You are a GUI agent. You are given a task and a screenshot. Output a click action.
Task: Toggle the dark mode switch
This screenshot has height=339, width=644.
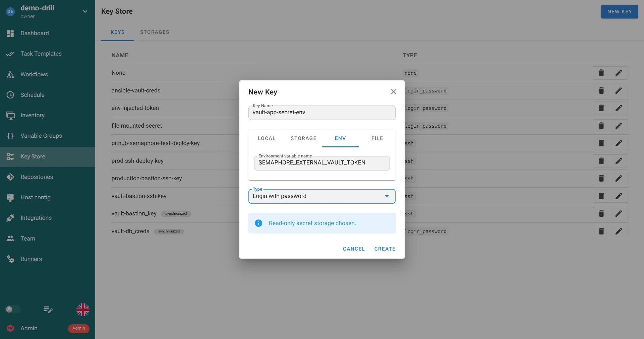tap(13, 309)
